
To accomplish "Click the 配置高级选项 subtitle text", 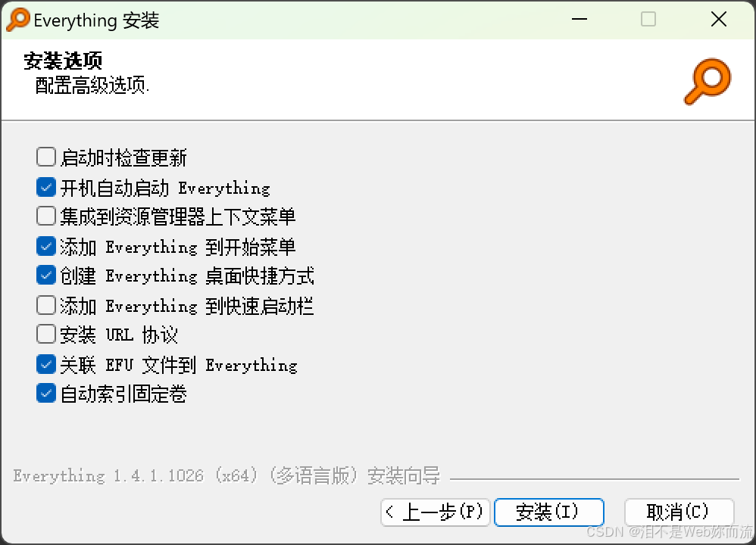I will (92, 86).
